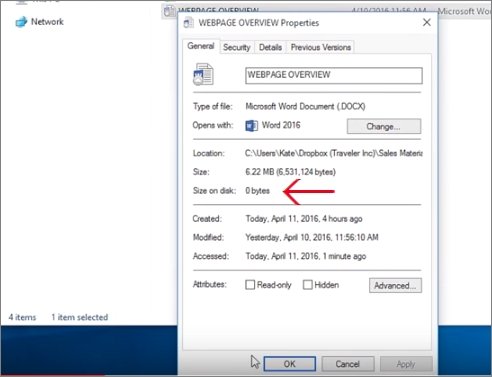Click the 'Accessed:' label
Viewport: 492px width, 377px height.
coord(211,256)
